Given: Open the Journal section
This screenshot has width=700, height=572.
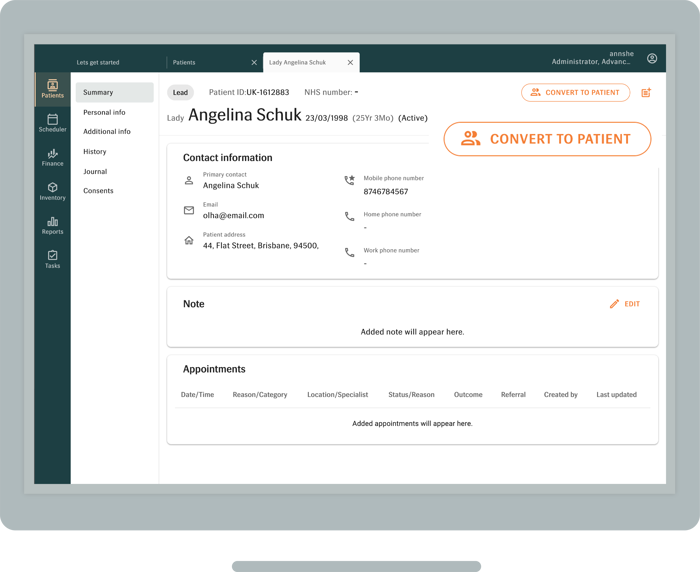Looking at the screenshot, I should (95, 171).
